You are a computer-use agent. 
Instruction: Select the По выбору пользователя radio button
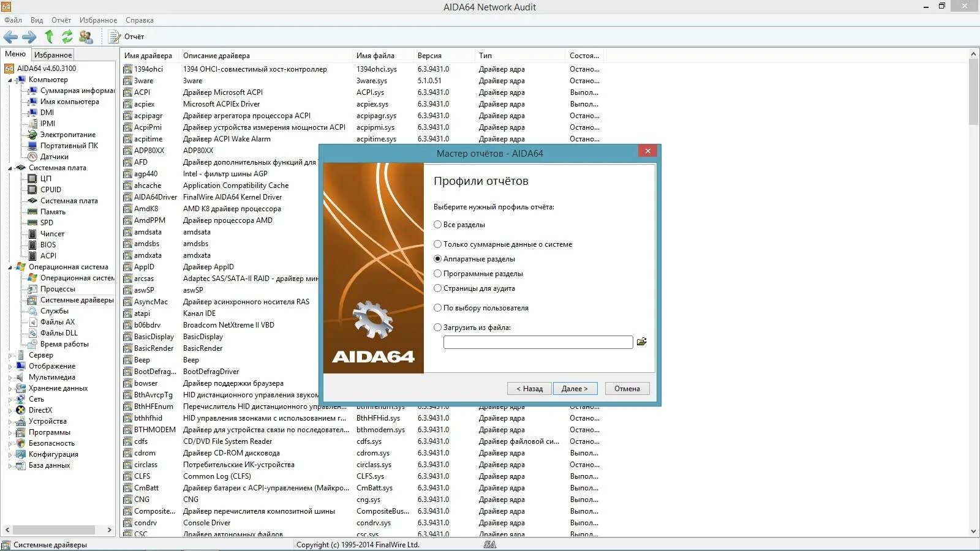(437, 308)
